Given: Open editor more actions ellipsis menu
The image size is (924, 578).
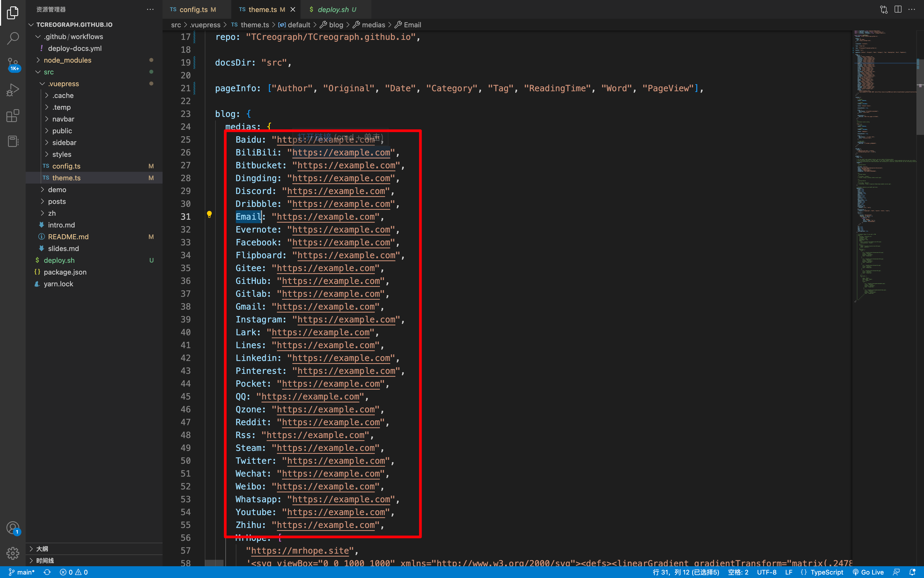Looking at the screenshot, I should [912, 9].
